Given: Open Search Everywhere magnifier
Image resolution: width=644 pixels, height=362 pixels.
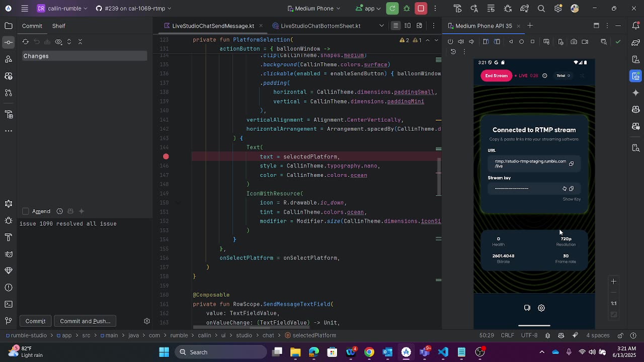Looking at the screenshot, I should 541,9.
